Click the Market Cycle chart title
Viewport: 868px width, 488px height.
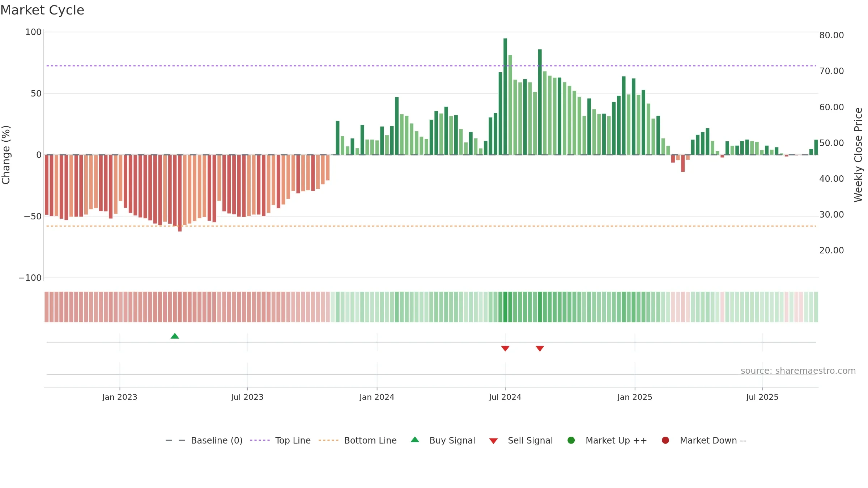[42, 10]
